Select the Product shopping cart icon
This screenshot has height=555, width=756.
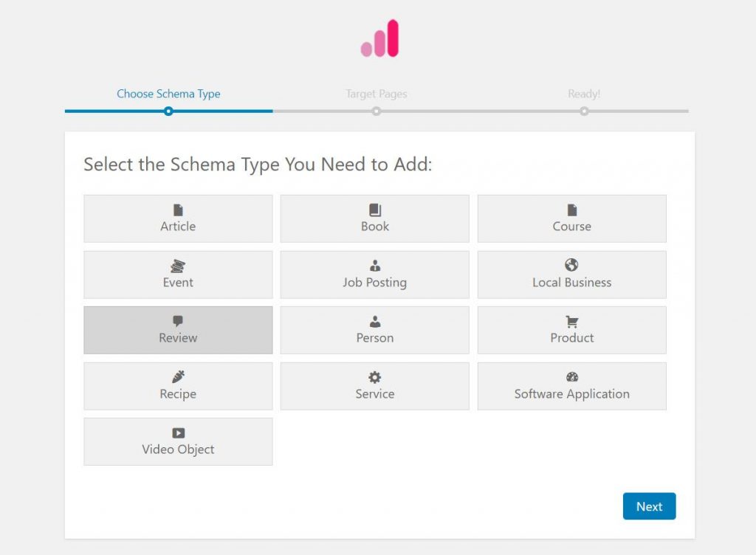pos(571,321)
